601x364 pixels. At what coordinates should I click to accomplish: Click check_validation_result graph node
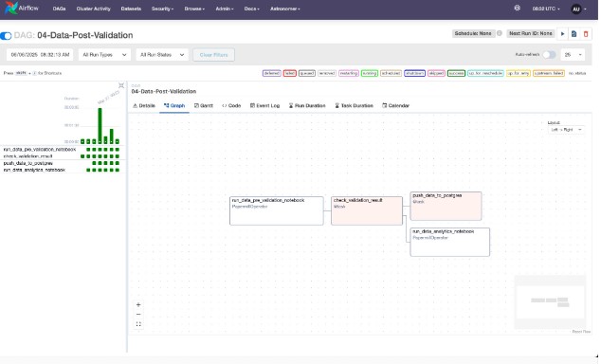[x=367, y=210]
